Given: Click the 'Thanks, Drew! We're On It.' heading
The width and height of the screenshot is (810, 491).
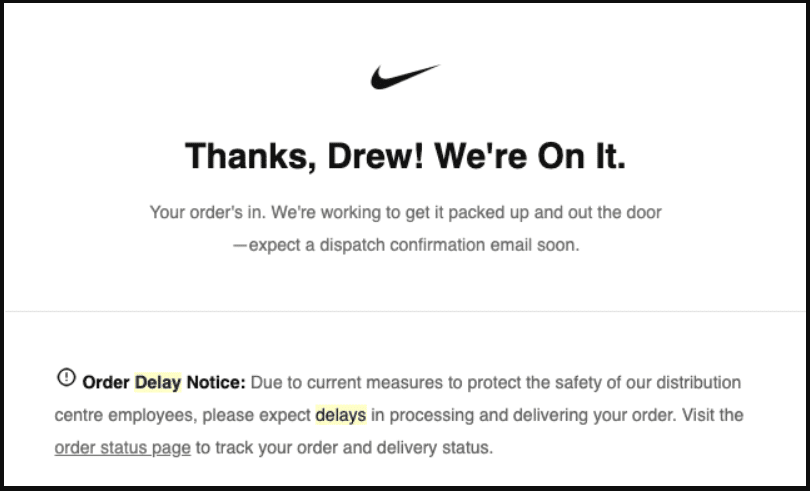Looking at the screenshot, I should (x=406, y=156).
